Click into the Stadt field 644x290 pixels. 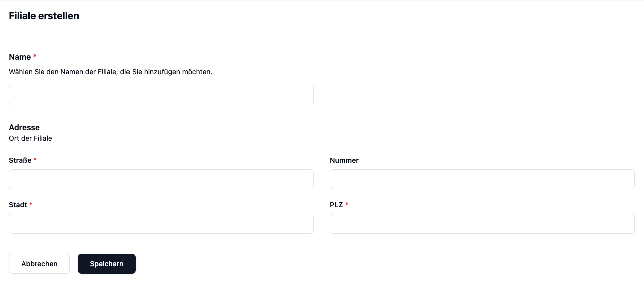161,224
